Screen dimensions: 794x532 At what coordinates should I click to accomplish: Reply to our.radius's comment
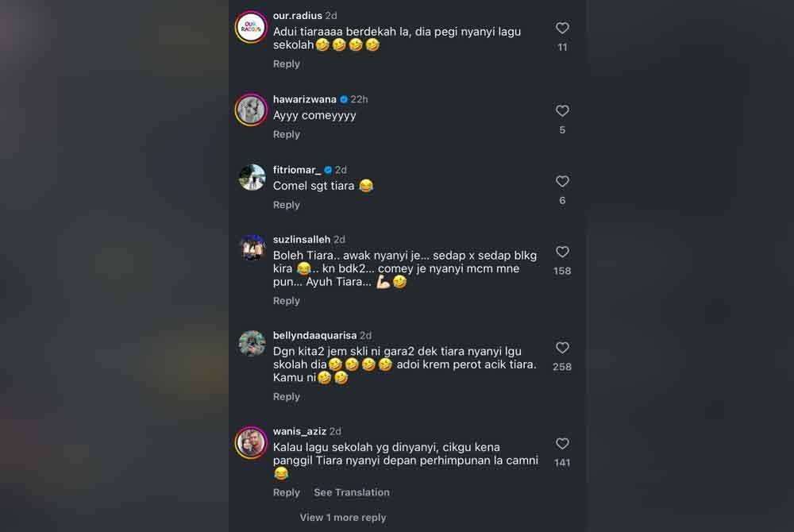pyautogui.click(x=287, y=64)
